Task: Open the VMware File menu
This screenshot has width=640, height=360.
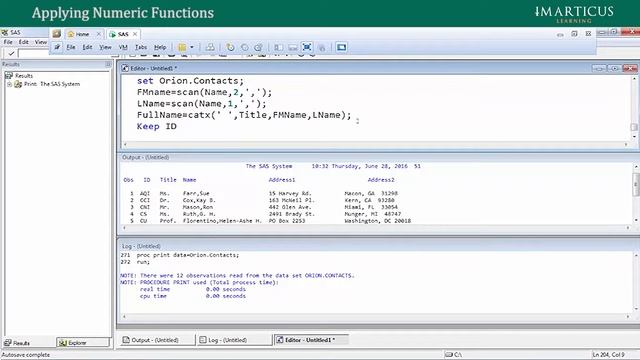Action: pyautogui.click(x=71, y=47)
